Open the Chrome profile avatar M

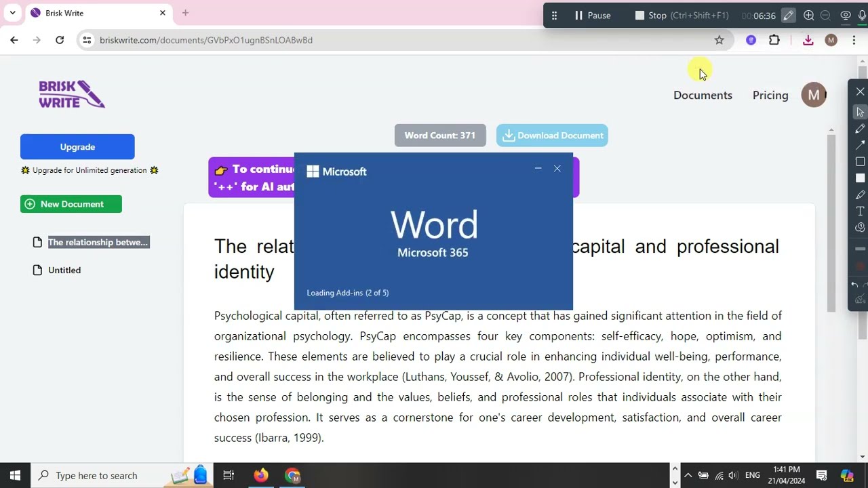[831, 40]
